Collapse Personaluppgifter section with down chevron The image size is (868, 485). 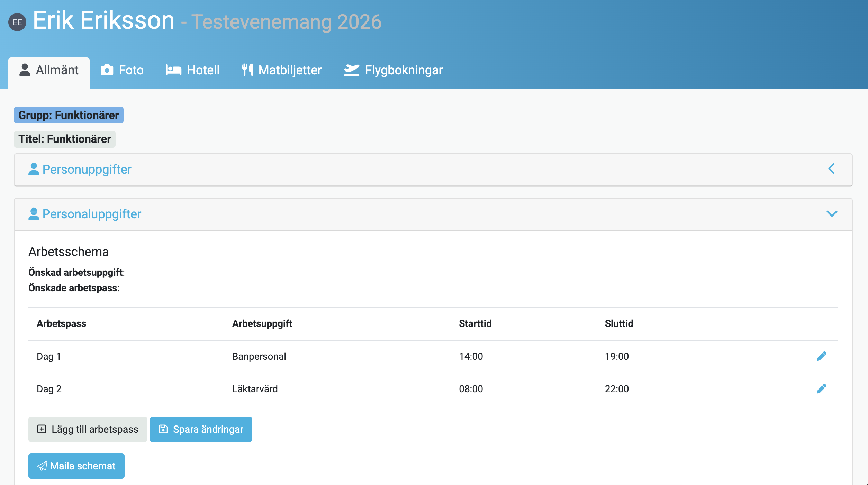point(832,214)
